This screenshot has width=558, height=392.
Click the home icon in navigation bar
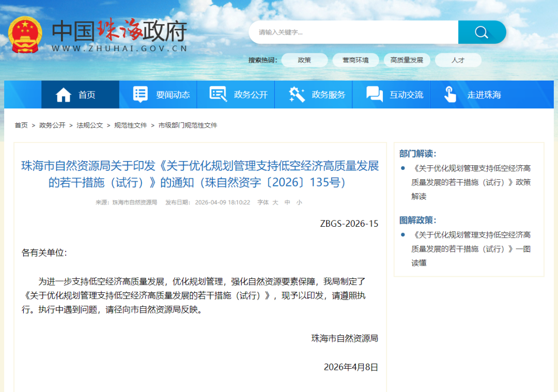pos(64,95)
